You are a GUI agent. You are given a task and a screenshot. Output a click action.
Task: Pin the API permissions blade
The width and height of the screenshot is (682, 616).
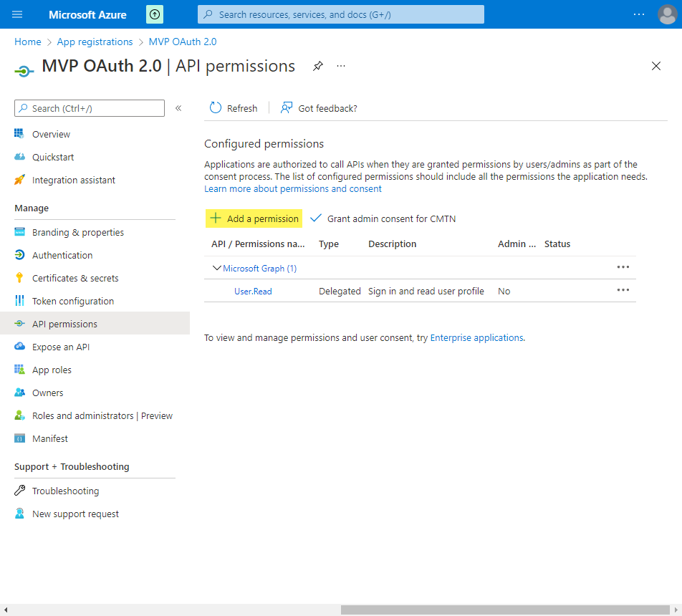pos(318,66)
